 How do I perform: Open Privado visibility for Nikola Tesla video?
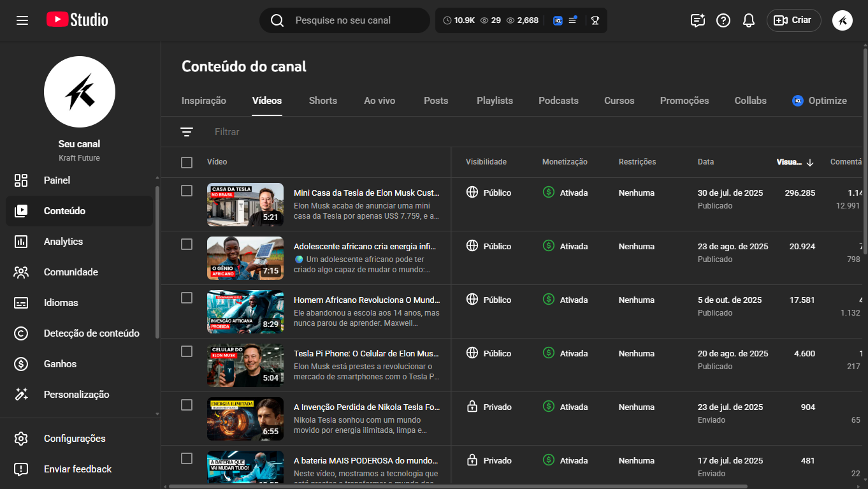tap(489, 407)
